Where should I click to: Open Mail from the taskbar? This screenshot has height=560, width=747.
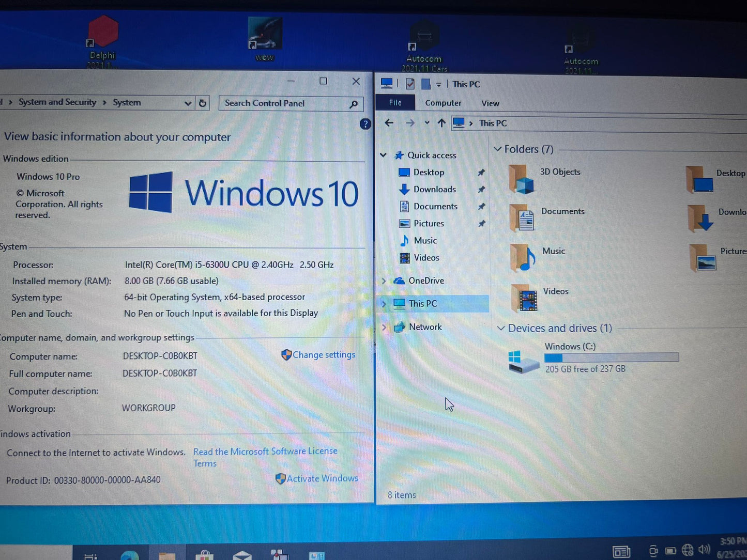coord(242,555)
